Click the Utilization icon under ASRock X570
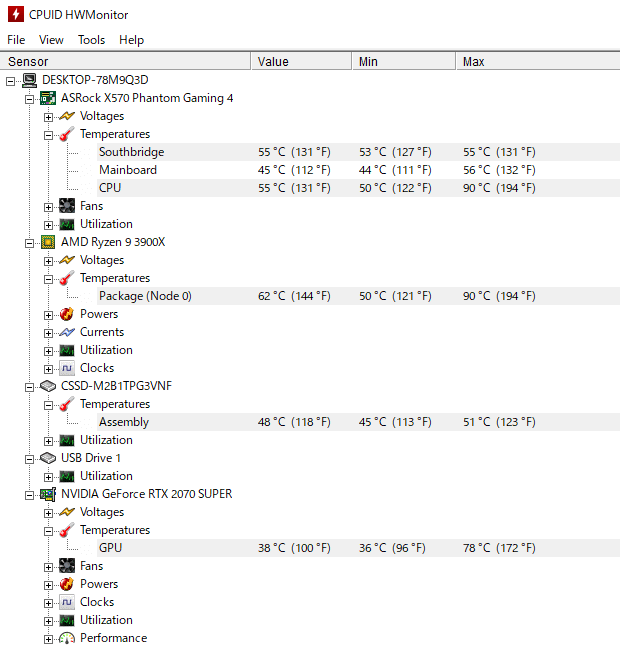Screen dimensions: 620x651 pyautogui.click(x=67, y=224)
